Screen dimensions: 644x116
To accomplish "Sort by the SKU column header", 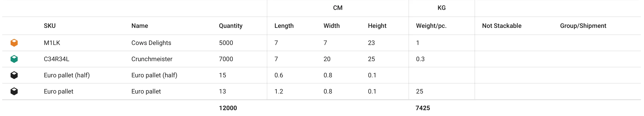I will pos(50,26).
